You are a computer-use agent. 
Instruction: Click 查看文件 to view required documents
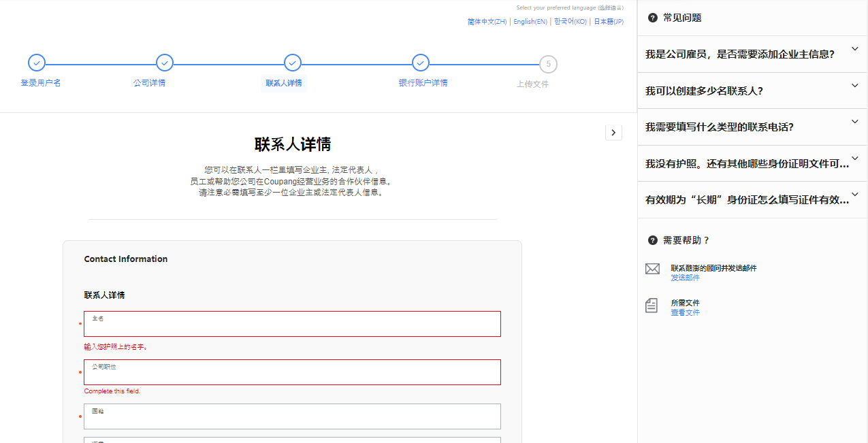685,312
